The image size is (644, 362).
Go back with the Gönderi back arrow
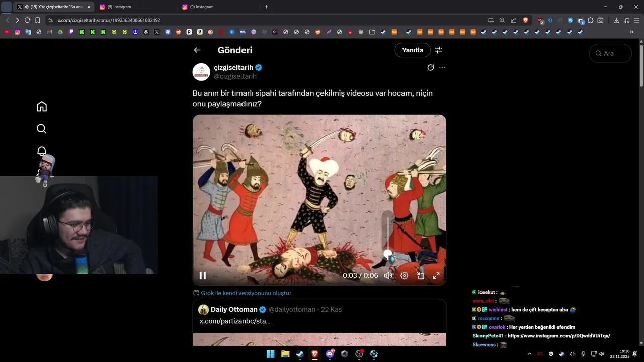tap(197, 50)
